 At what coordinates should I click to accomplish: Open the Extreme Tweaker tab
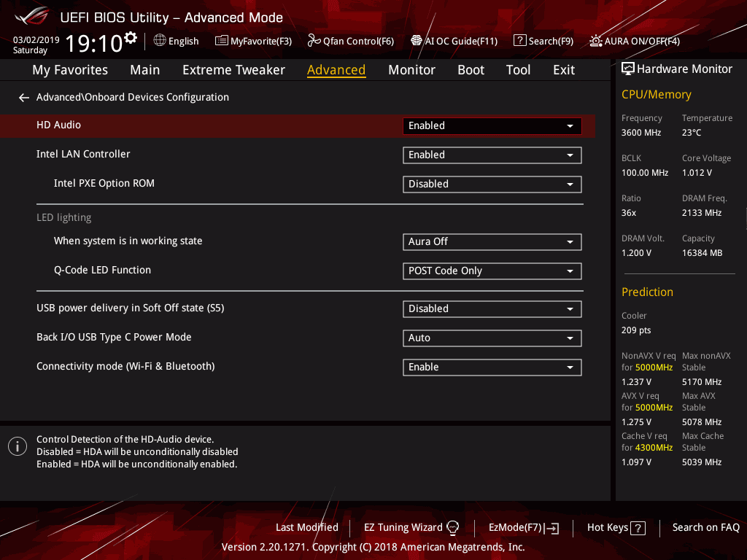pos(234,70)
